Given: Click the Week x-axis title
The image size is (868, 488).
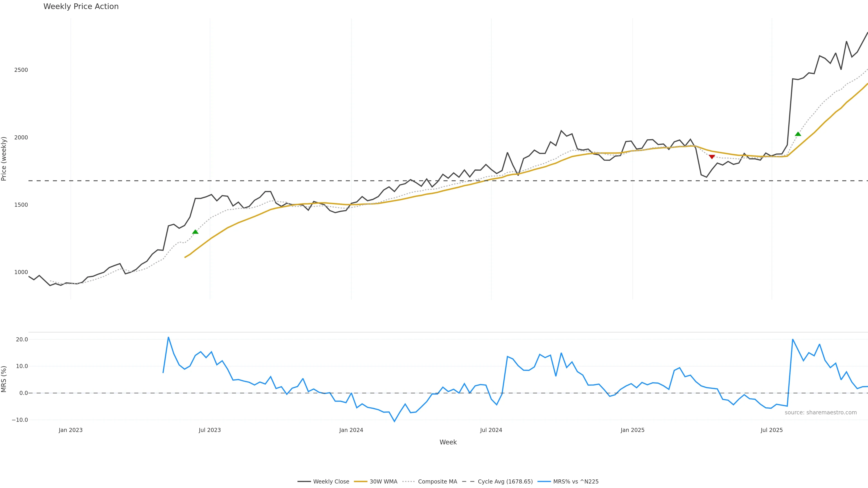Looking at the screenshot, I should pyautogui.click(x=448, y=442).
